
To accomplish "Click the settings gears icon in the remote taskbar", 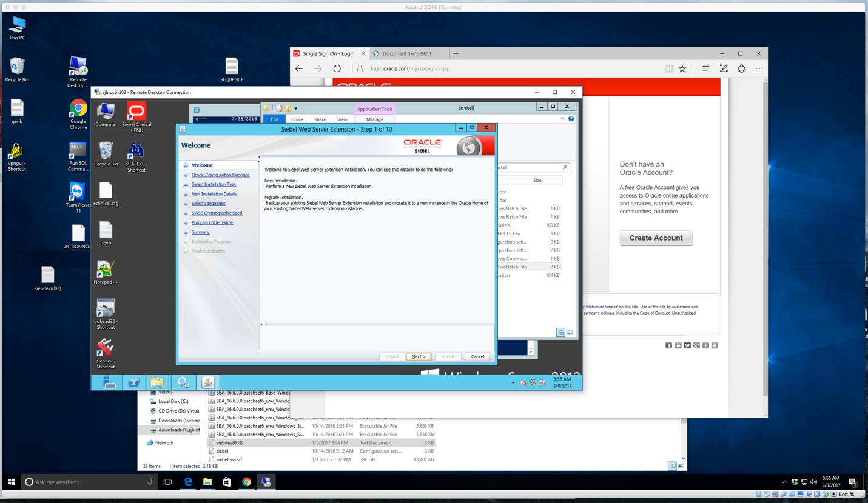I will click(x=183, y=382).
